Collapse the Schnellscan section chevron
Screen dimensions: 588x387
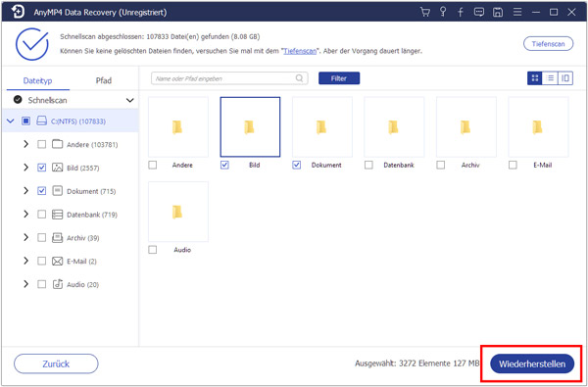[129, 100]
